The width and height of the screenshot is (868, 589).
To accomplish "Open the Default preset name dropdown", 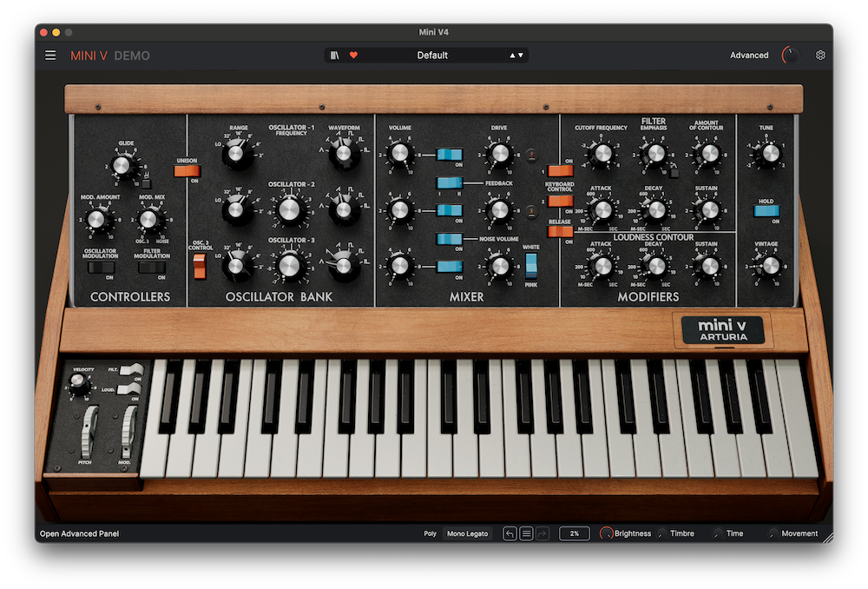I will pyautogui.click(x=432, y=56).
